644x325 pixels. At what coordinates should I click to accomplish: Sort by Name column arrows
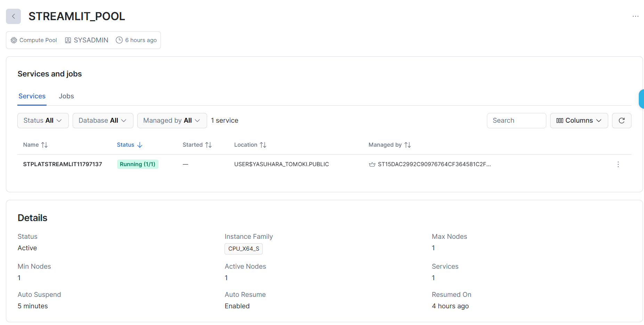coord(44,145)
